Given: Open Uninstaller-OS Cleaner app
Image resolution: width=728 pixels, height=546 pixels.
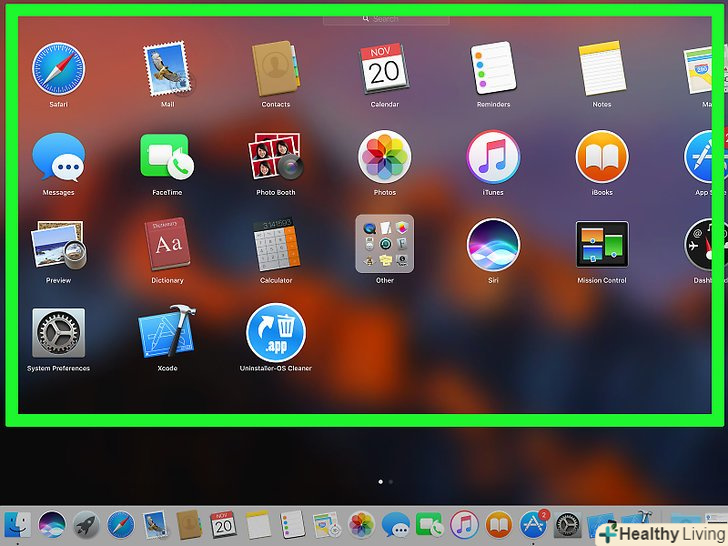Looking at the screenshot, I should [276, 332].
